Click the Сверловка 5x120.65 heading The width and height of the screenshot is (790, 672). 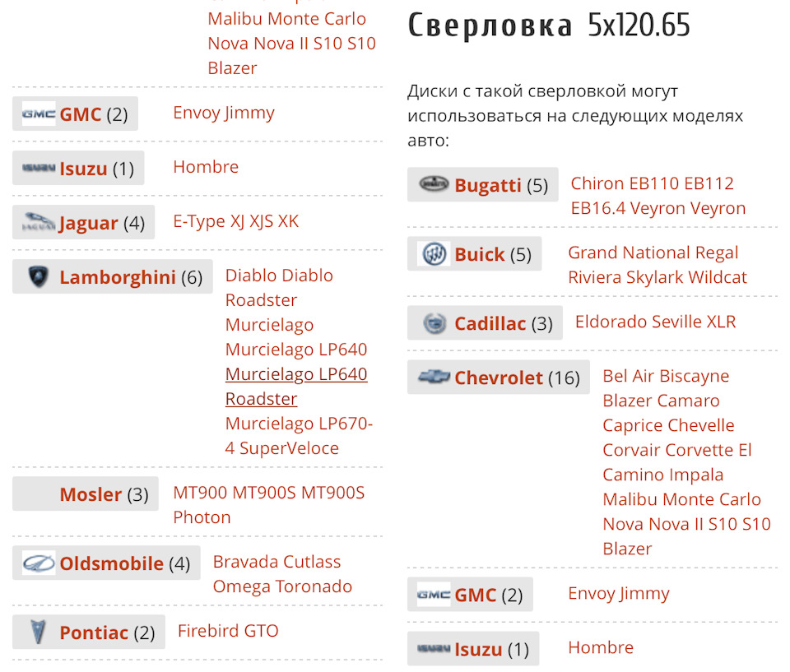click(549, 26)
